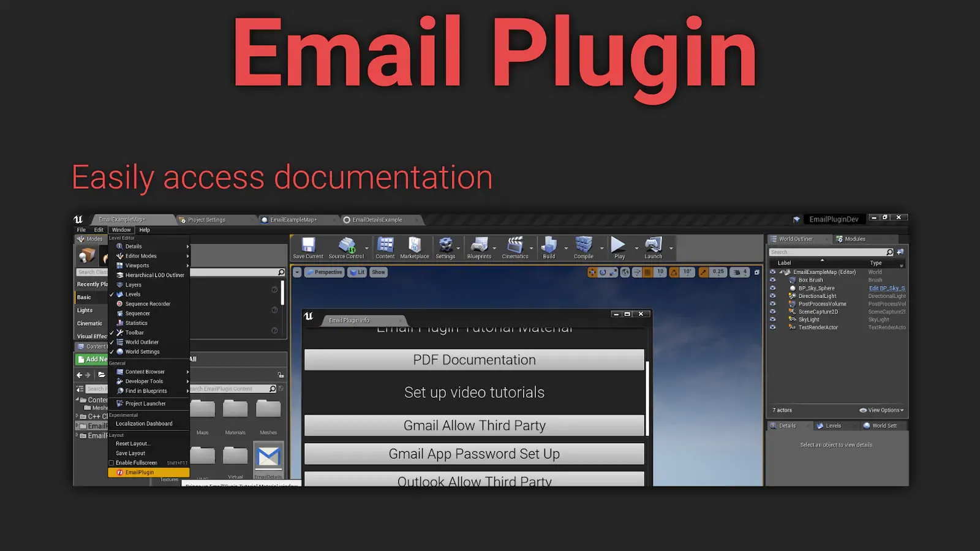Click the sources panel toggle icon
The width and height of the screenshot is (980, 551).
[x=80, y=389]
